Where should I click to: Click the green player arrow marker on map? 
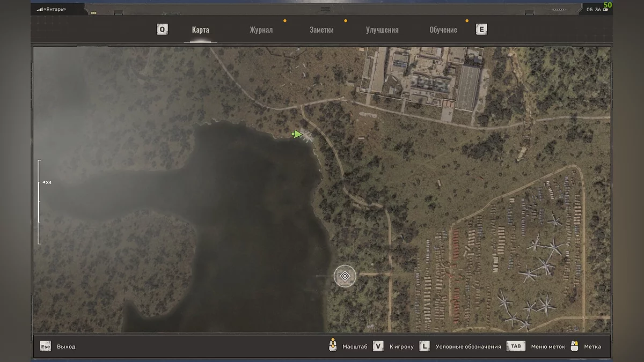click(x=297, y=134)
